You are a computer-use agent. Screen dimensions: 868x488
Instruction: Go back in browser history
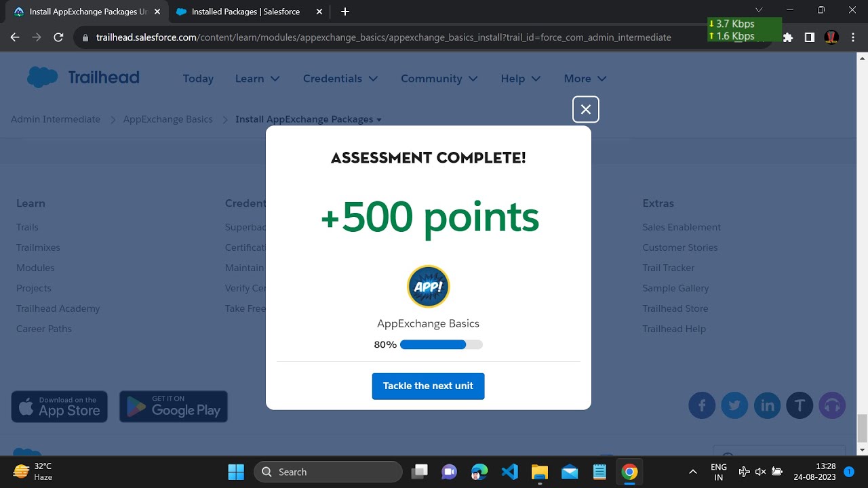pyautogui.click(x=15, y=37)
